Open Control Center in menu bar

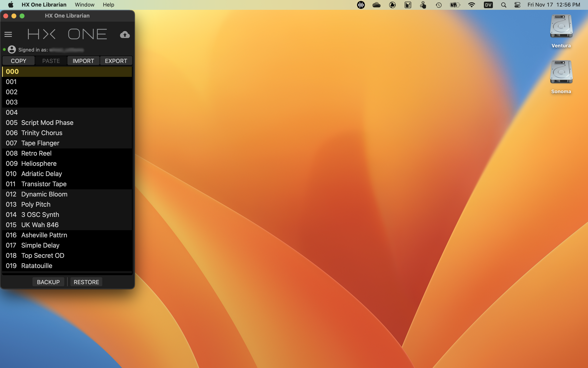(517, 5)
